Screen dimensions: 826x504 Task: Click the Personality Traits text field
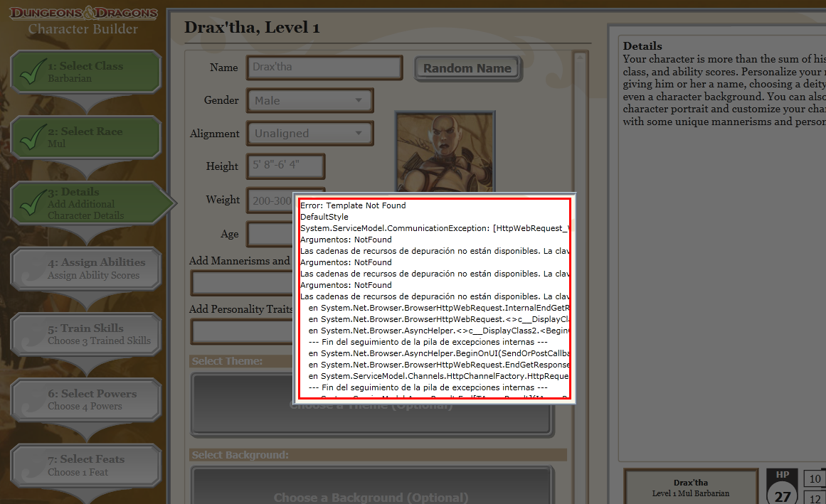click(243, 332)
